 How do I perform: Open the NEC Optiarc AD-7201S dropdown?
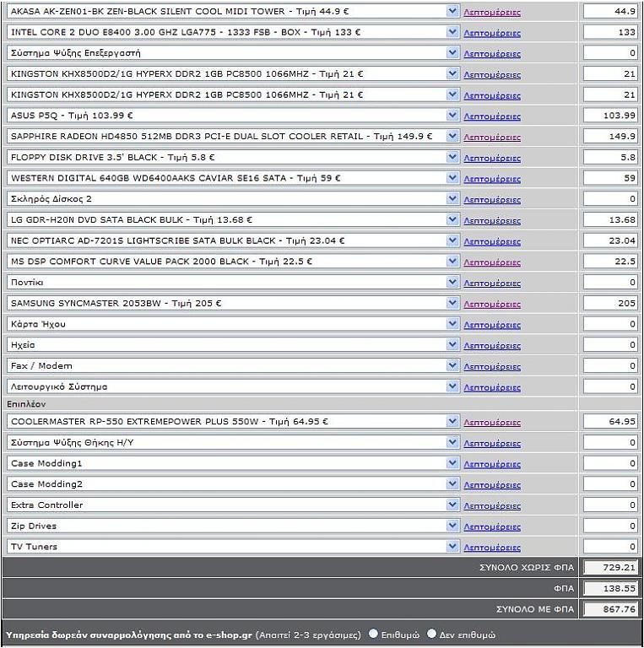233,240
